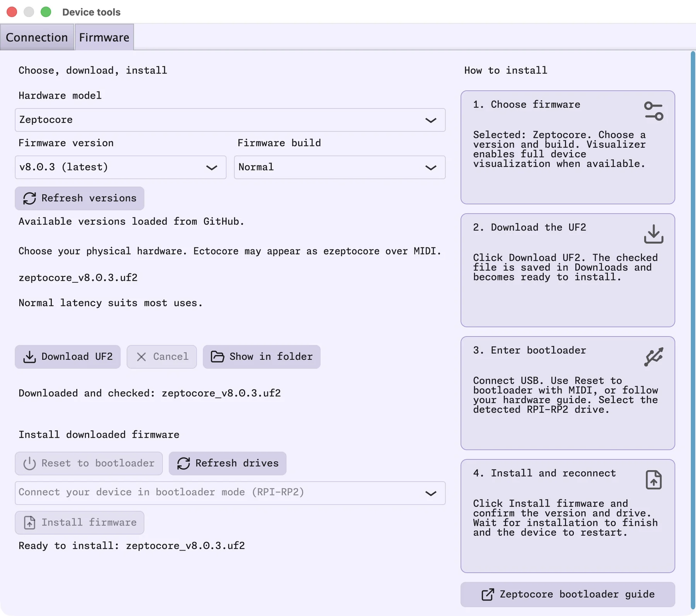Screen dimensions: 696x616
Task: Click the external link icon of bootloader guide
Action: pyautogui.click(x=488, y=594)
